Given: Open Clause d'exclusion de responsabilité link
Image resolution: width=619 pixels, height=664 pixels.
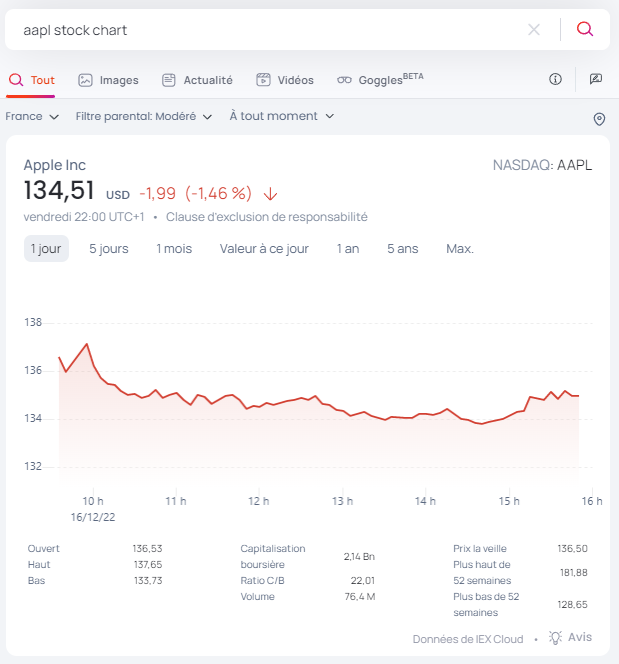Looking at the screenshot, I should coord(267,217).
